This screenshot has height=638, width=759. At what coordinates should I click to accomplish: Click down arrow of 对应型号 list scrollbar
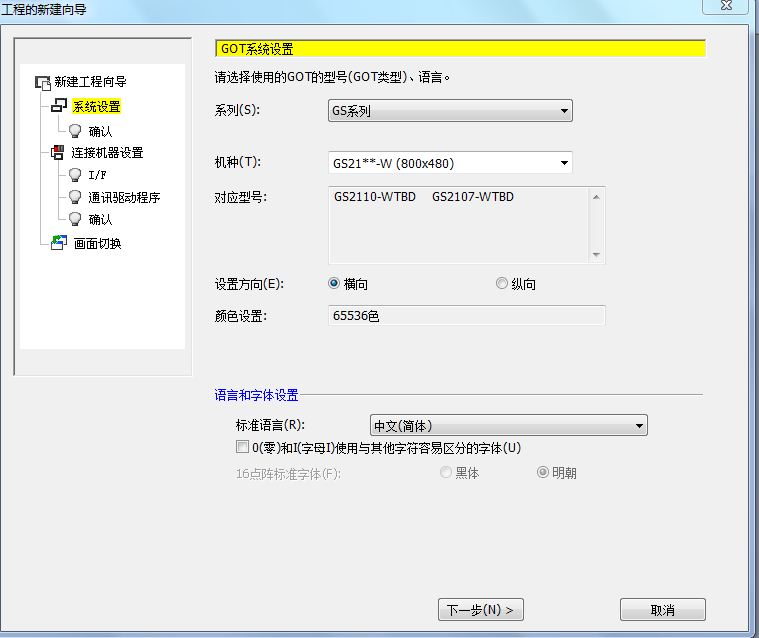point(597,256)
